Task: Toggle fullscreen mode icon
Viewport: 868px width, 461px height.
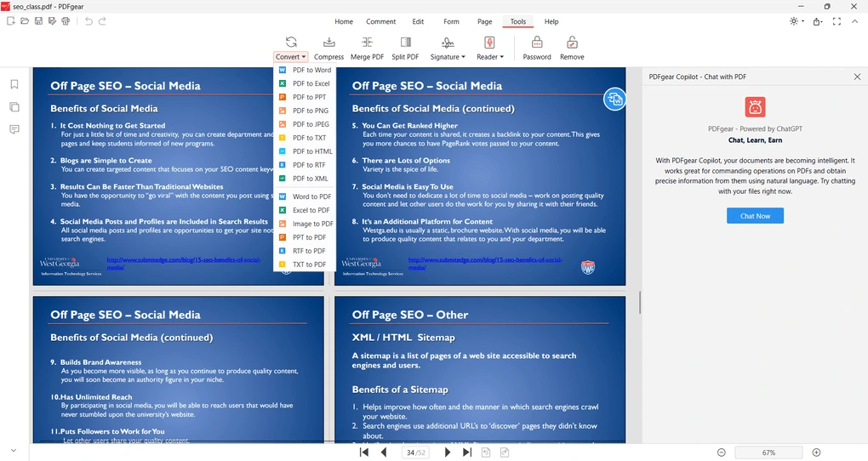Action: [837, 21]
